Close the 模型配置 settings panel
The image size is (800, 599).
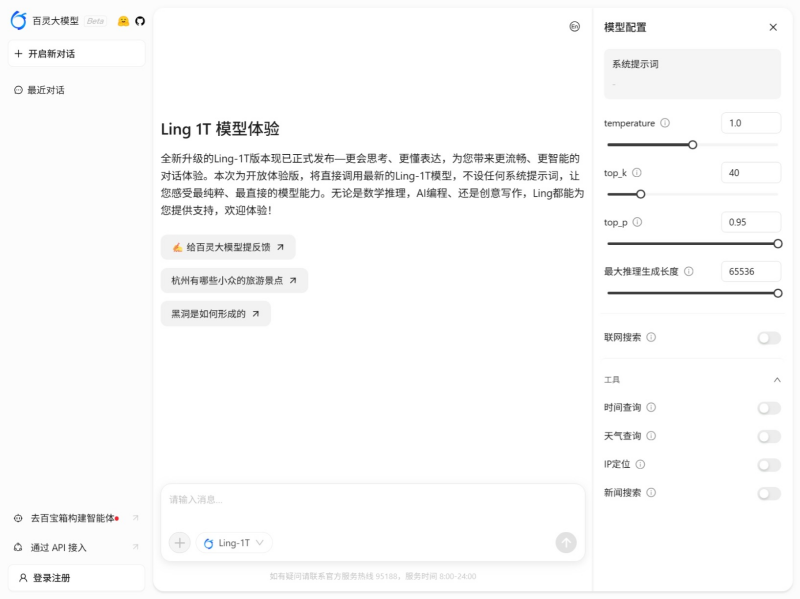coord(773,27)
